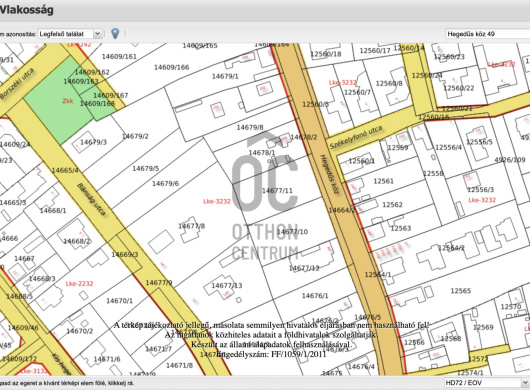Select parcel 14677/10 on the map
530x390 pixels.
tap(292, 231)
